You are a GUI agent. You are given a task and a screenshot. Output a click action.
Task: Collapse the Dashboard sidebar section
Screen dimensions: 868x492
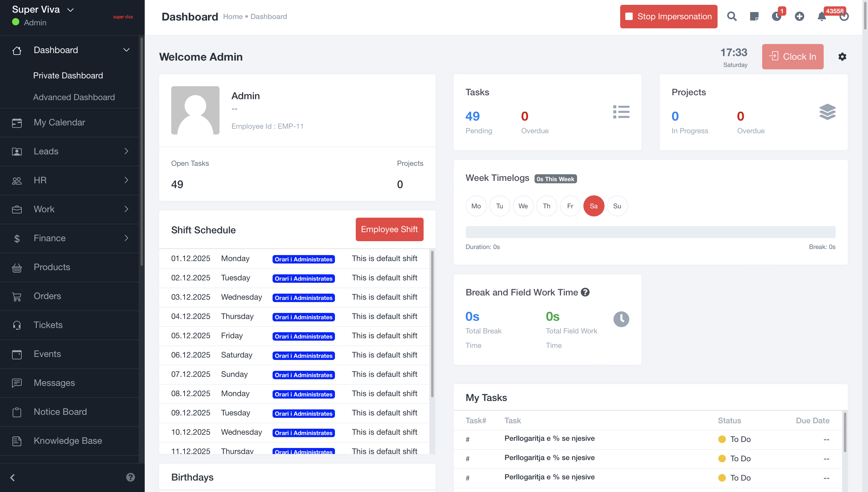(126, 50)
